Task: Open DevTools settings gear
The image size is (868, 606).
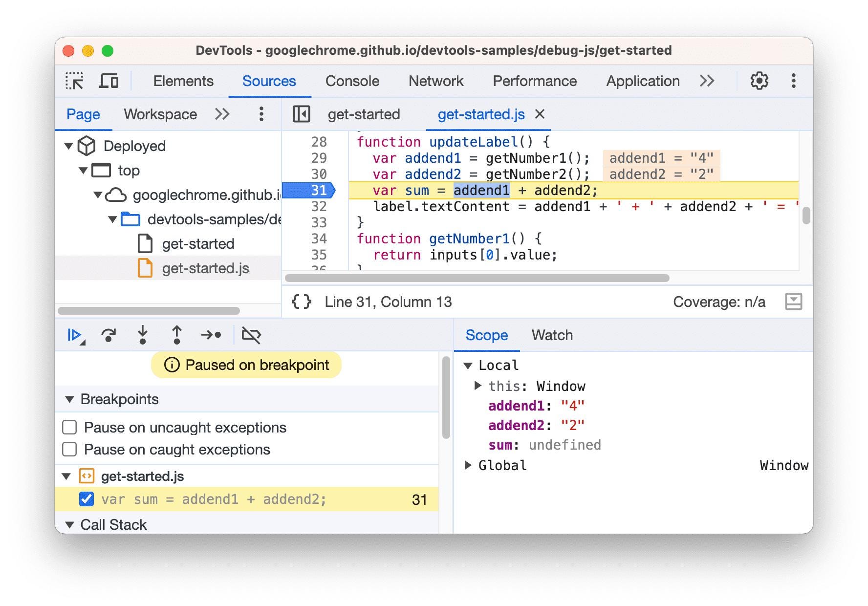Action: 759,81
